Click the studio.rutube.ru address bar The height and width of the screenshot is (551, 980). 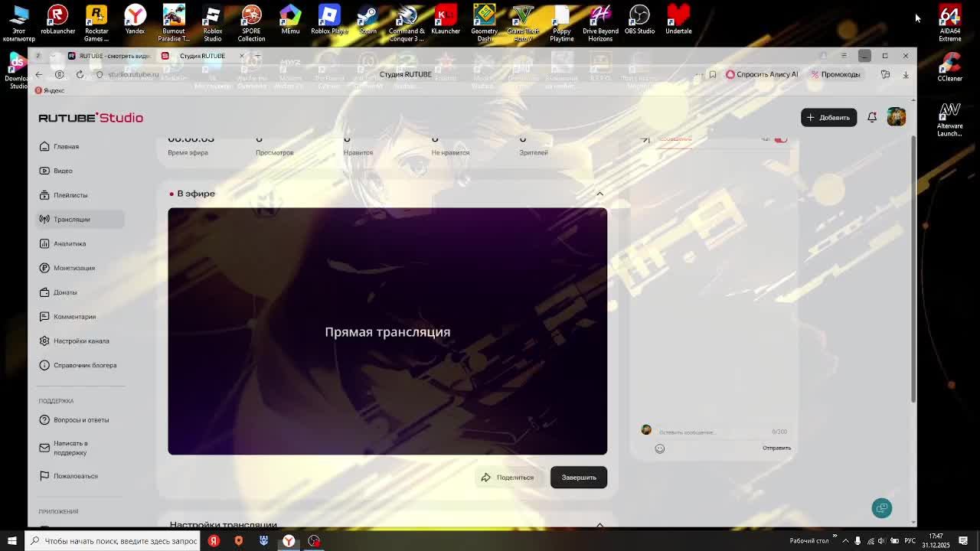tap(133, 74)
